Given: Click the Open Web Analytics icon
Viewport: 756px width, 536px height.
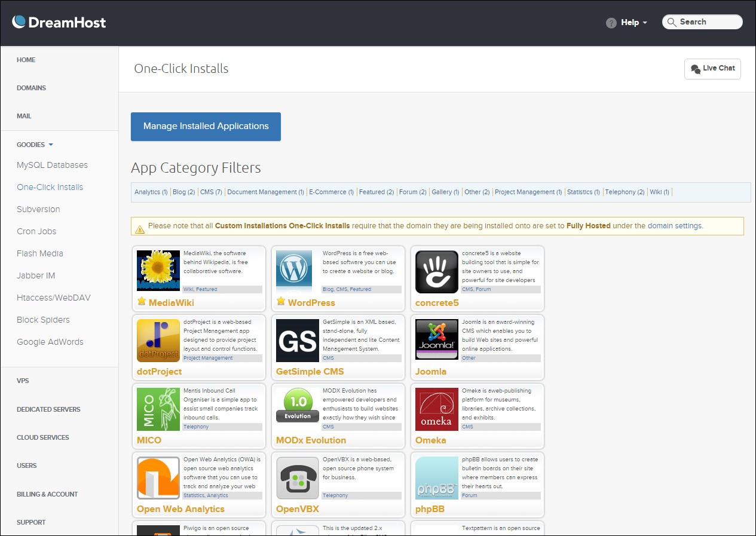Looking at the screenshot, I should tap(158, 478).
